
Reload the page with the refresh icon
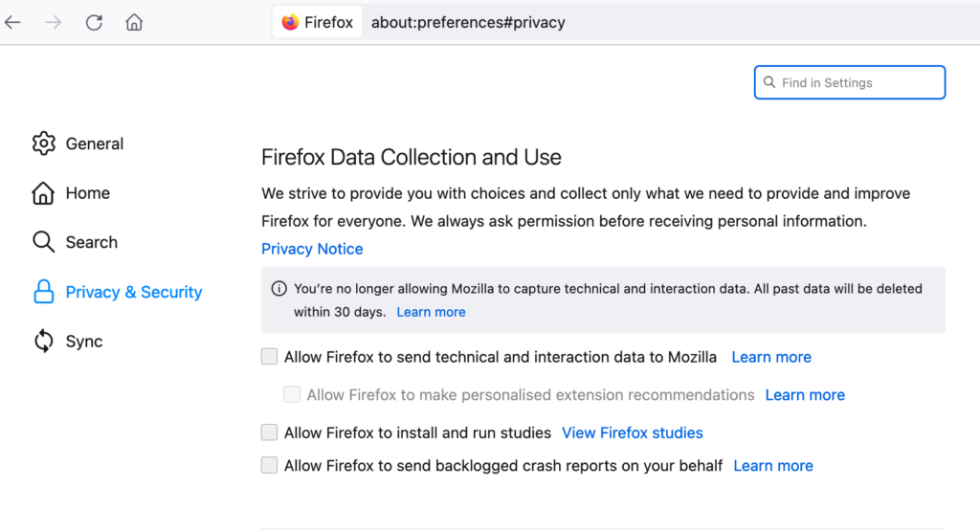tap(94, 23)
